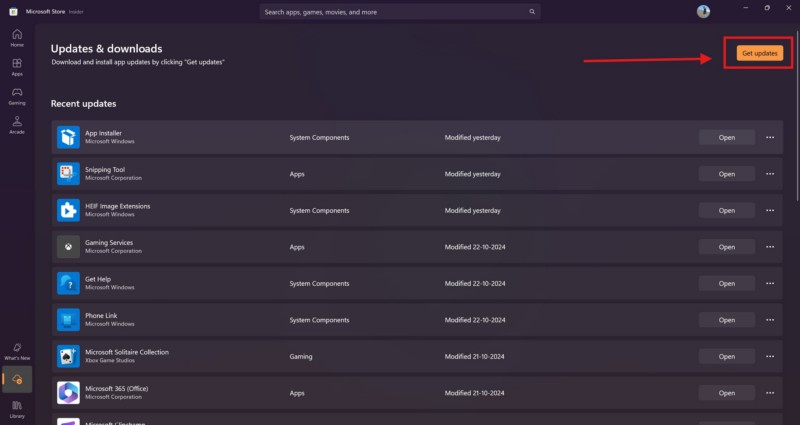
Task: Select the Downloads sidebar item
Action: click(17, 379)
